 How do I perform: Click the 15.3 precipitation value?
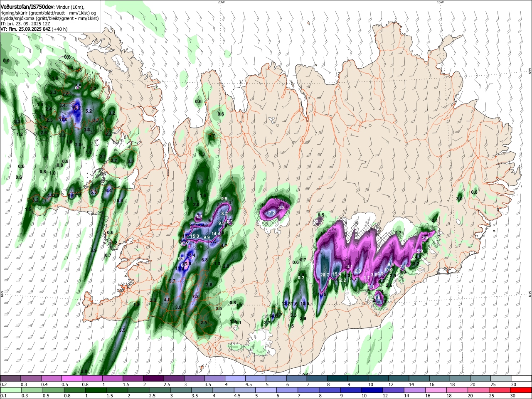coord(195,236)
